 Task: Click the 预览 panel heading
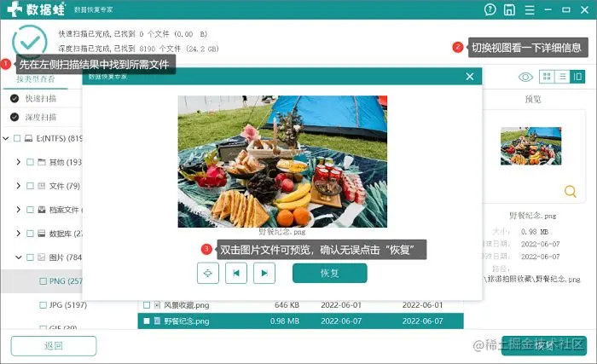pyautogui.click(x=533, y=99)
